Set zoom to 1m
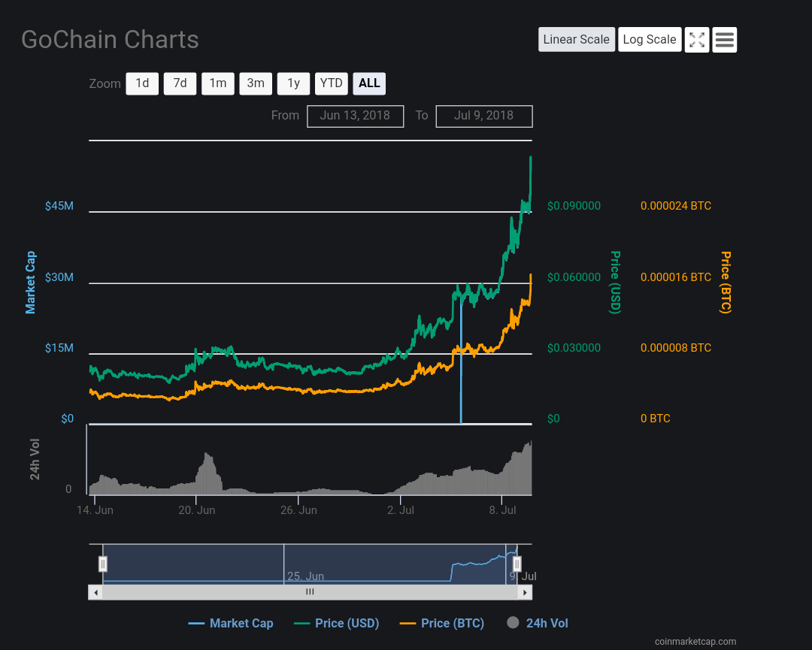This screenshot has width=812, height=650. 217,83
